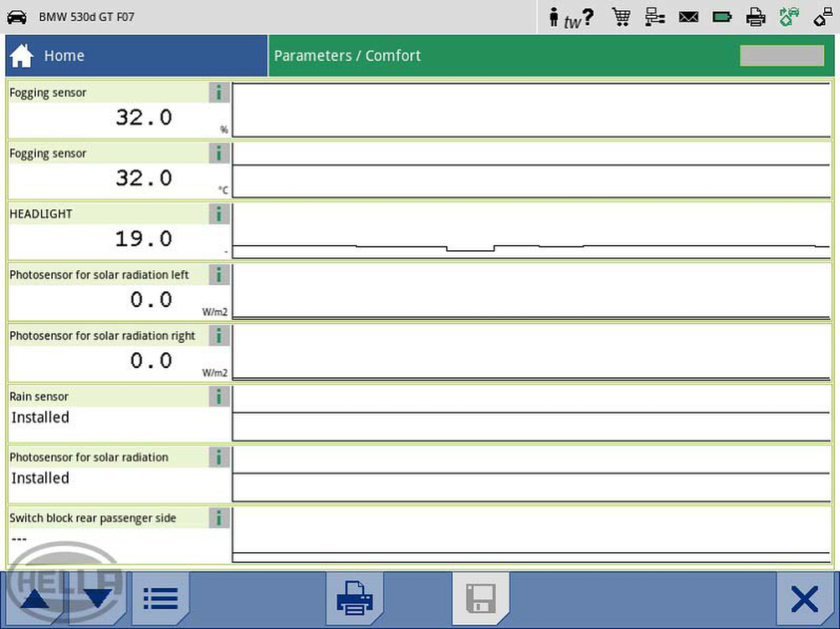Open the network connection diagram icon

pos(655,17)
